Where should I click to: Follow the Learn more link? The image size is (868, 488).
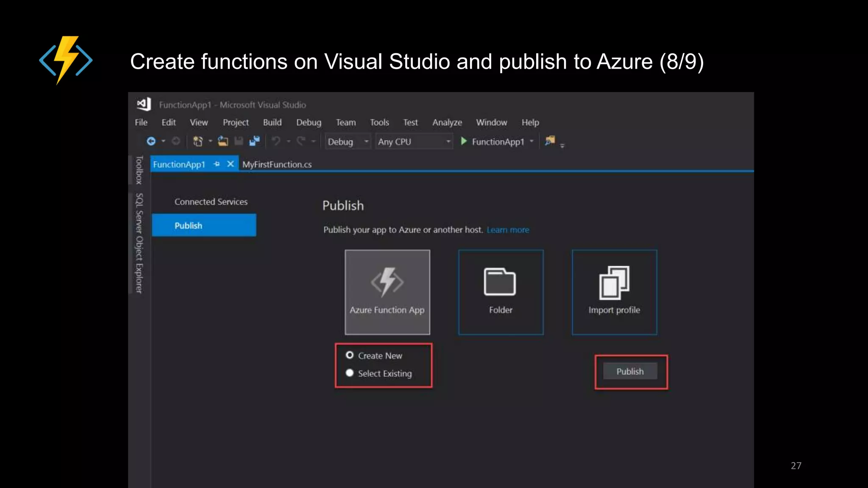[x=508, y=230]
